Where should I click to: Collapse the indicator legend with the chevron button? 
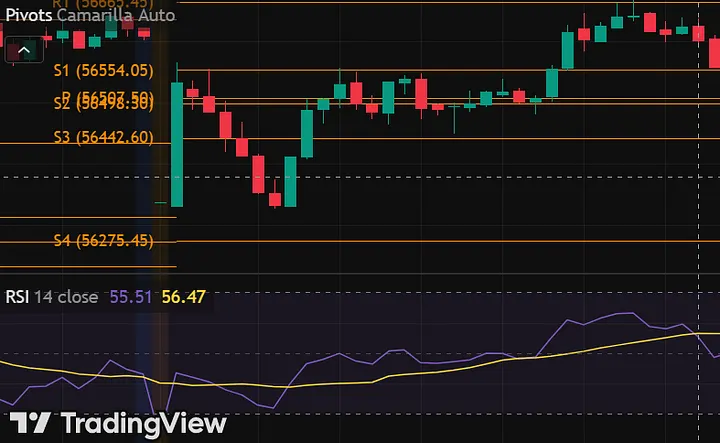pyautogui.click(x=24, y=49)
